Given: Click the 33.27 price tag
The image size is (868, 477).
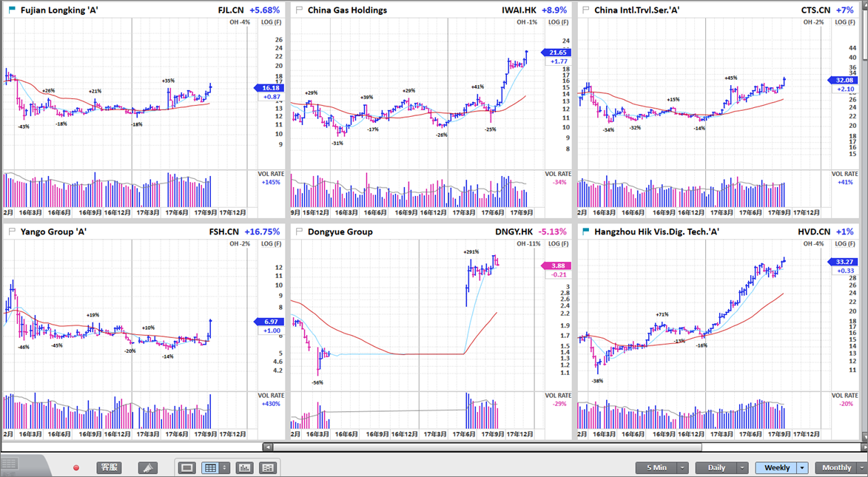Looking at the screenshot, I should click(x=842, y=261).
